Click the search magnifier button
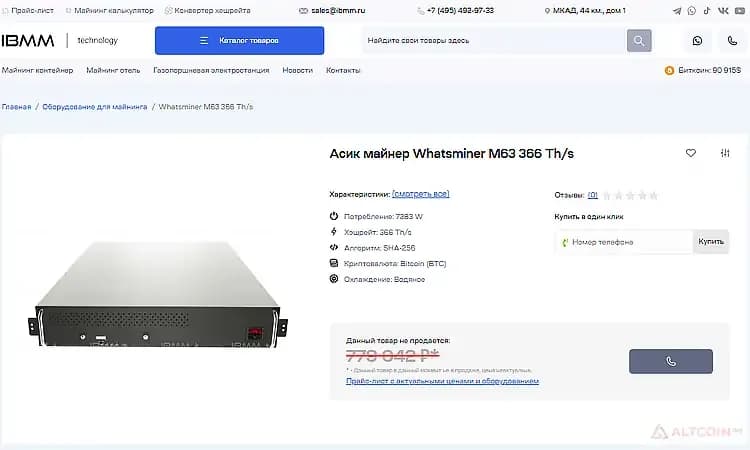The image size is (750, 450). pyautogui.click(x=639, y=41)
